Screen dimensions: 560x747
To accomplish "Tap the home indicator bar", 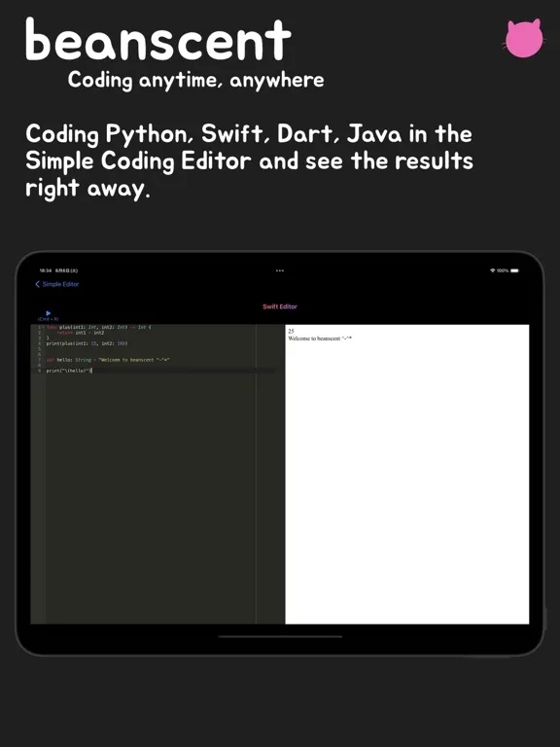I will 280,636.
